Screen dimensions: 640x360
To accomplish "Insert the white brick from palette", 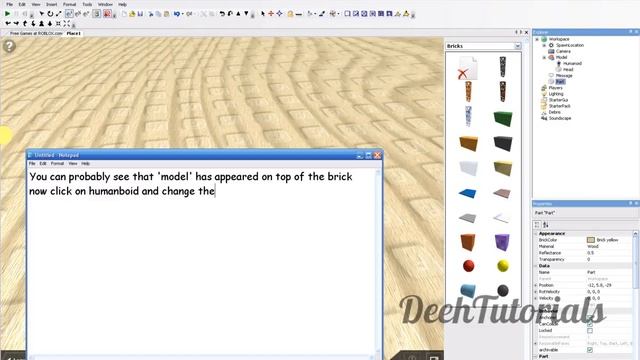I will click(x=468, y=168).
